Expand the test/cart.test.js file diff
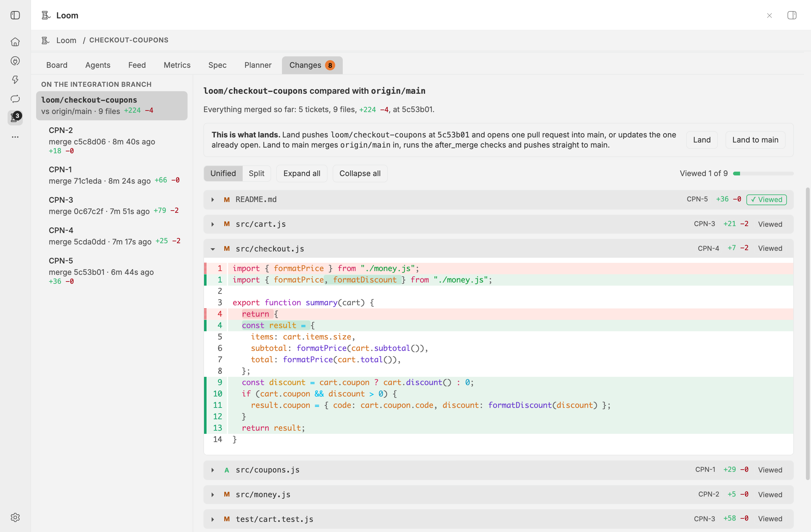Image resolution: width=811 pixels, height=532 pixels. click(x=213, y=519)
